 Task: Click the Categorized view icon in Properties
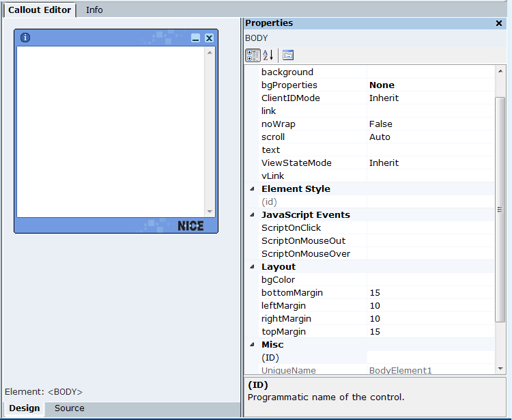253,55
